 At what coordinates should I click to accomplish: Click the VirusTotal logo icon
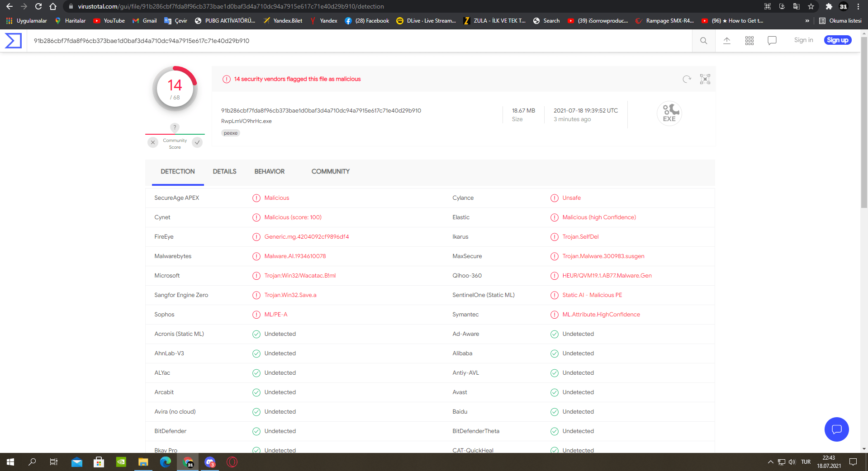point(13,41)
